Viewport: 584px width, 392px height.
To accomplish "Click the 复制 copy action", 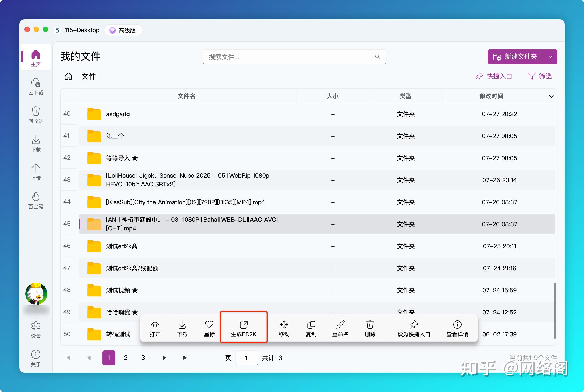I will click(x=311, y=328).
